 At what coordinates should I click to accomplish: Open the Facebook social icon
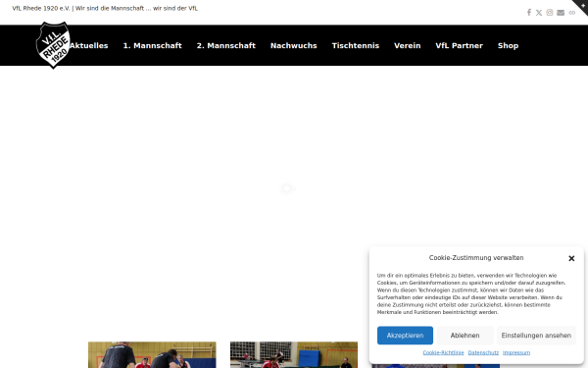pos(529,13)
